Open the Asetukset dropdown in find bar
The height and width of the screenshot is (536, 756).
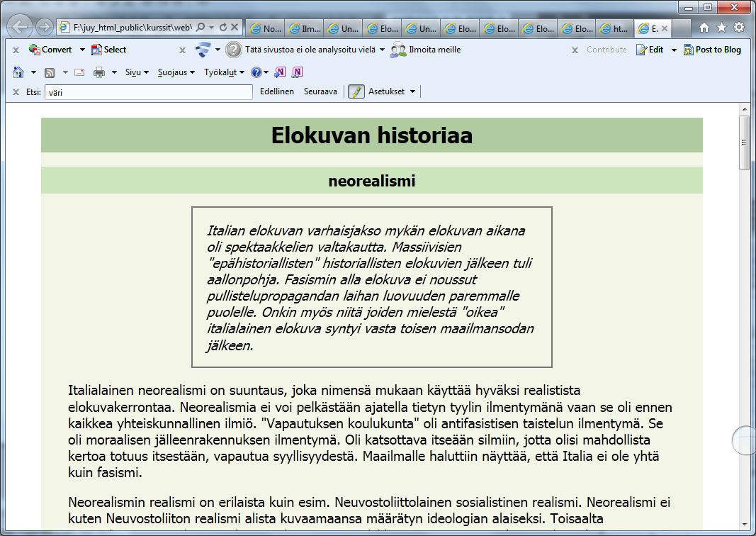[x=391, y=91]
